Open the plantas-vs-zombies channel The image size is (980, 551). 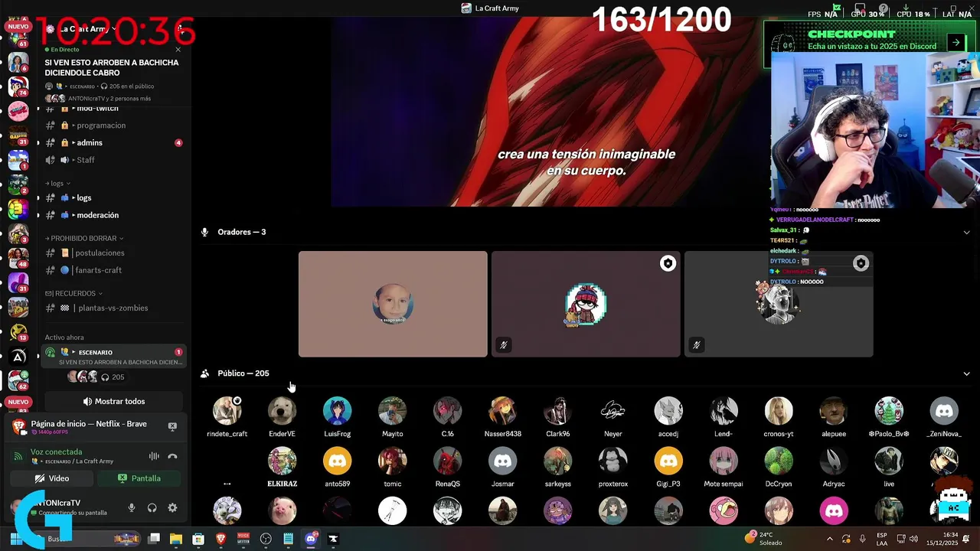click(114, 308)
